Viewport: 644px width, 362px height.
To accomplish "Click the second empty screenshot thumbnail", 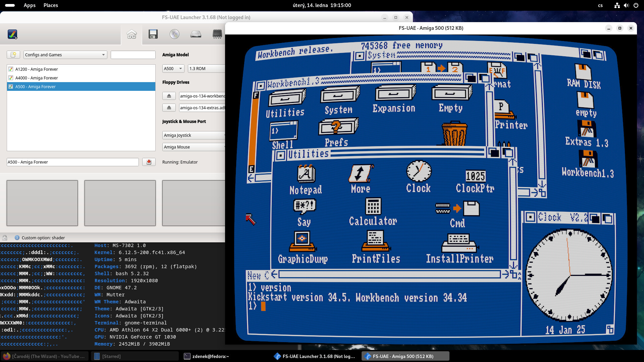I will [x=120, y=203].
